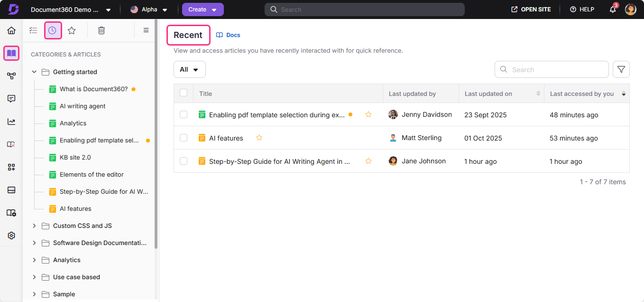Go to Home using the sidebar icon
Viewport: 644px width, 302px height.
[11, 30]
